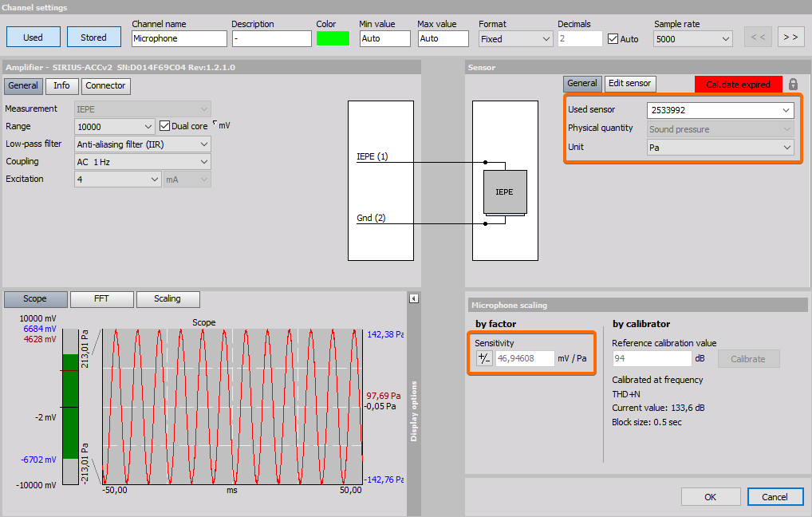Expand the Range dropdown set to 10000

click(114, 127)
